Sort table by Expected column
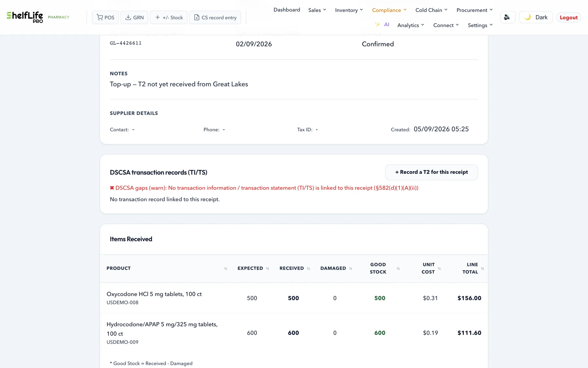Viewport: 588px width, 368px height. [x=268, y=269]
